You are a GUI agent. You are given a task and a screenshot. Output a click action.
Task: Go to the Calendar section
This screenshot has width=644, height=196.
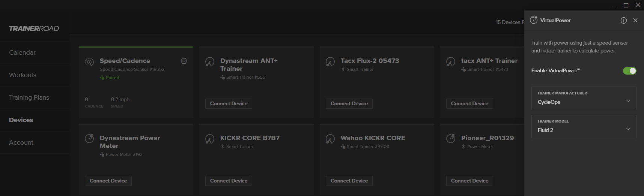click(x=23, y=52)
